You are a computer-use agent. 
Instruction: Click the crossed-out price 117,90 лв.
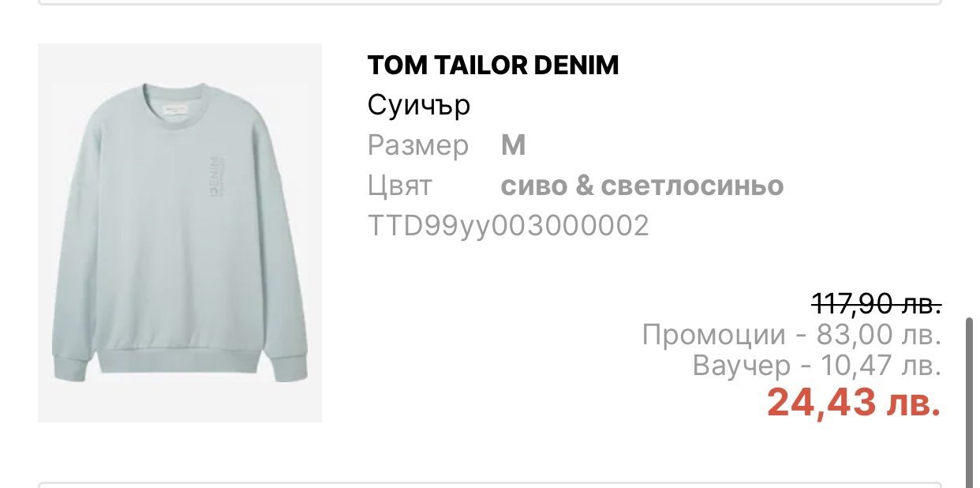(x=877, y=302)
